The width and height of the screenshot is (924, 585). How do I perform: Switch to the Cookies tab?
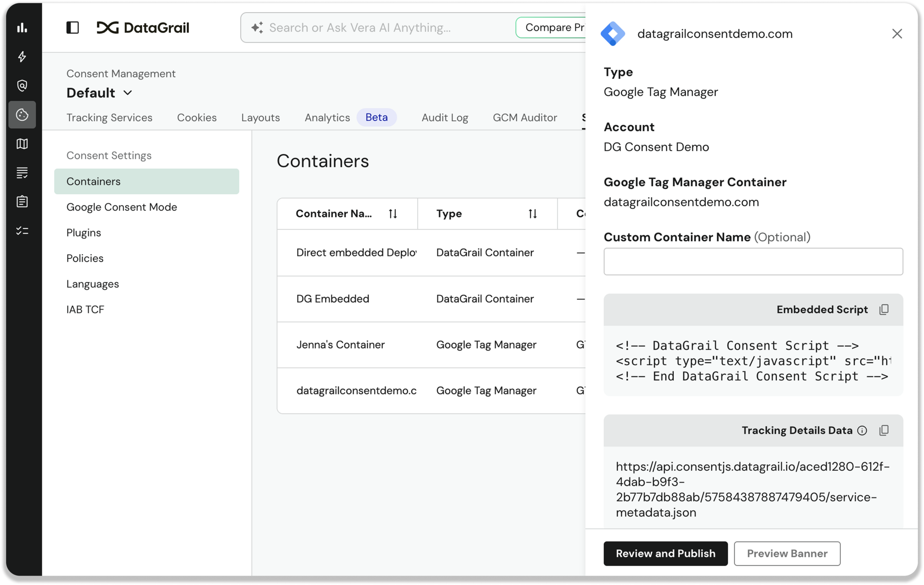pyautogui.click(x=197, y=117)
